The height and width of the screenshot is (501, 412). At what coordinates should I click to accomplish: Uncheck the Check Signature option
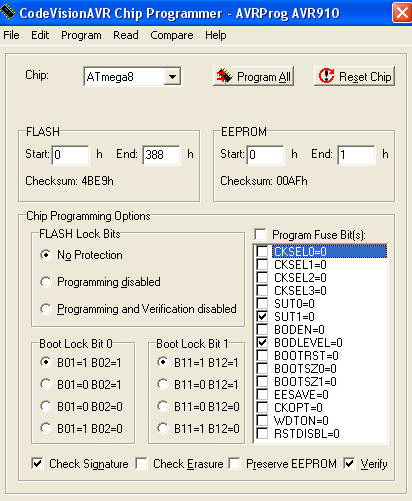[37, 463]
